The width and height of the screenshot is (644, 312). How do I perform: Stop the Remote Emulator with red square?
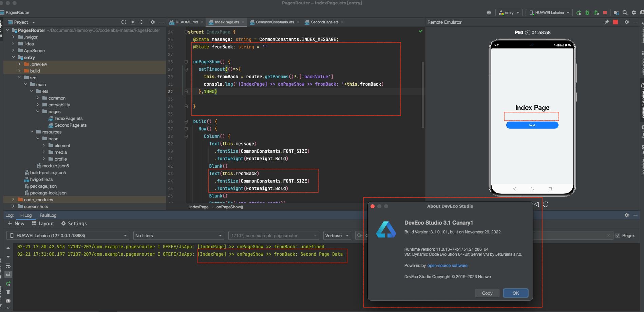[615, 22]
